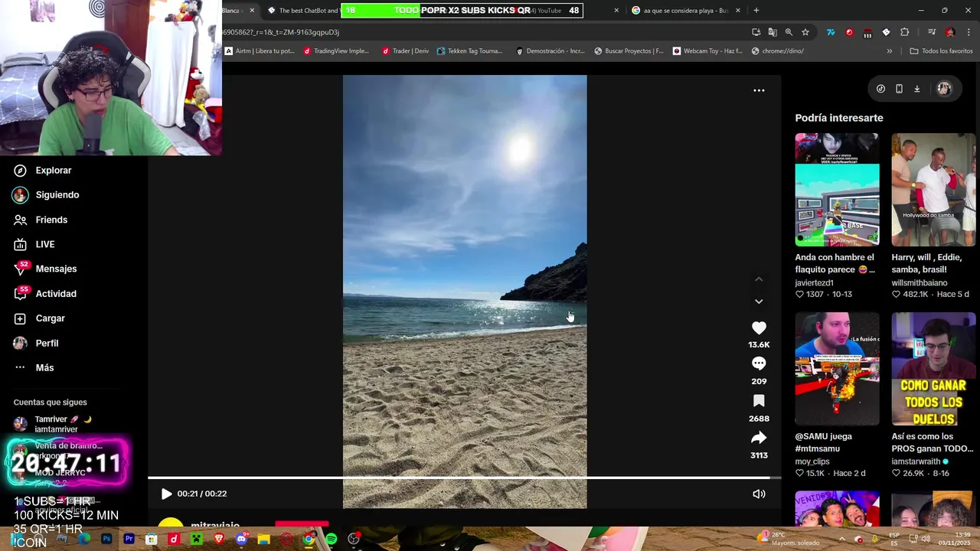The width and height of the screenshot is (980, 551).
Task: Open profile avatar menu at top right
Action: coord(944,89)
